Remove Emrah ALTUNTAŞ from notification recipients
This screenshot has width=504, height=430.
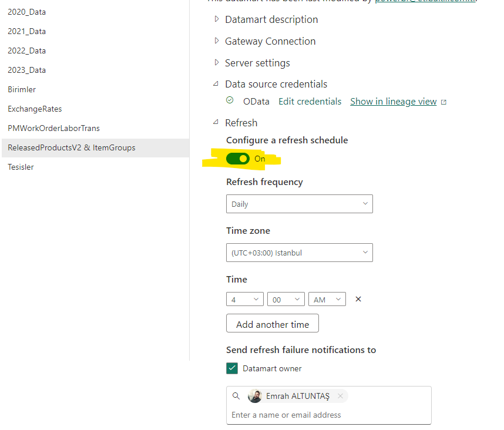(x=340, y=396)
